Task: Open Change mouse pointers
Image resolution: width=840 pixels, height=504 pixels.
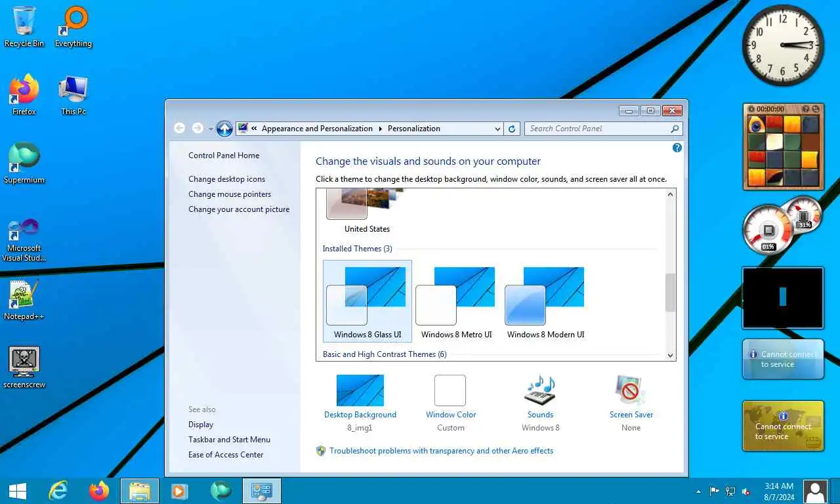Action: coord(230,194)
